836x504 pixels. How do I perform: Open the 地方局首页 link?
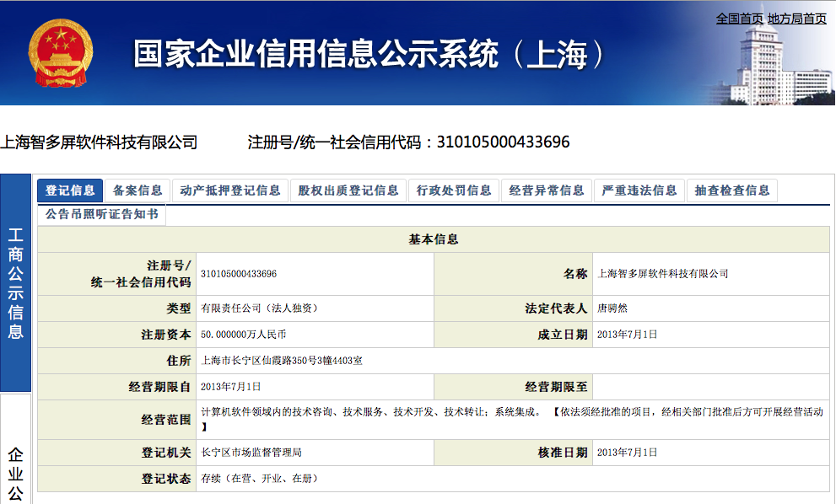(x=796, y=19)
